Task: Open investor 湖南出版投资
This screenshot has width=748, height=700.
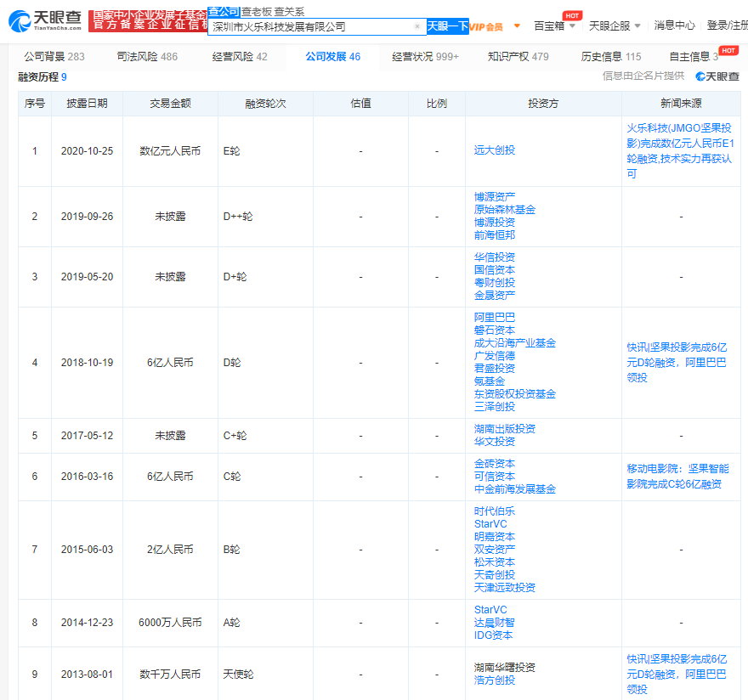Action: pyautogui.click(x=505, y=429)
